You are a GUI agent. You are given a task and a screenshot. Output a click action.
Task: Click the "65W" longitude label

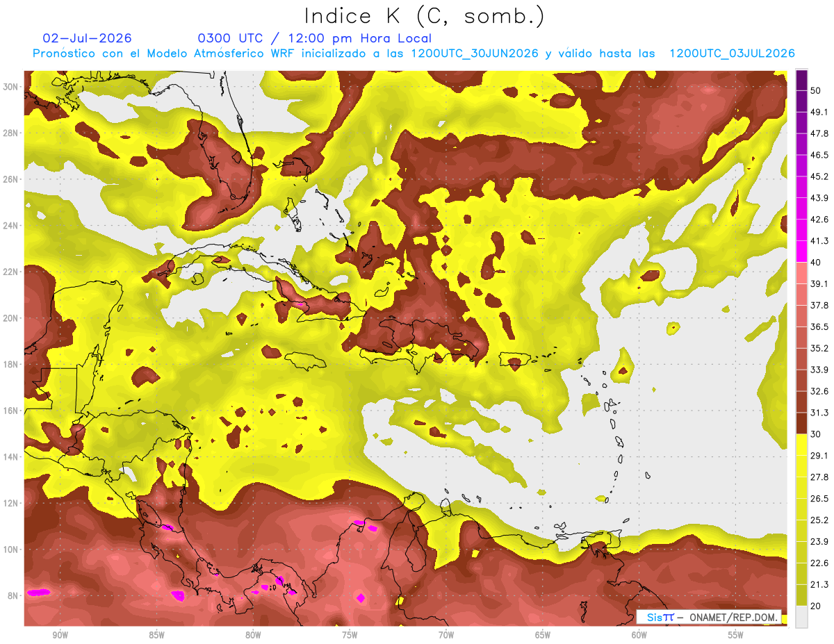(543, 635)
